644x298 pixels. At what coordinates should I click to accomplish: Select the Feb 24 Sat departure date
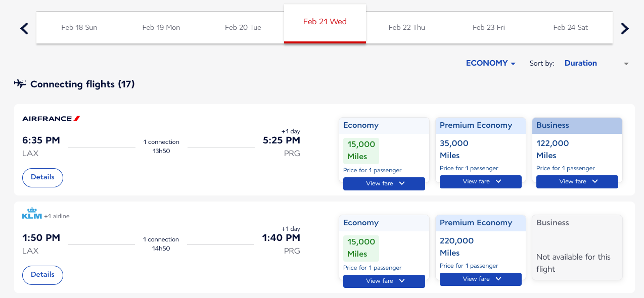tap(570, 27)
